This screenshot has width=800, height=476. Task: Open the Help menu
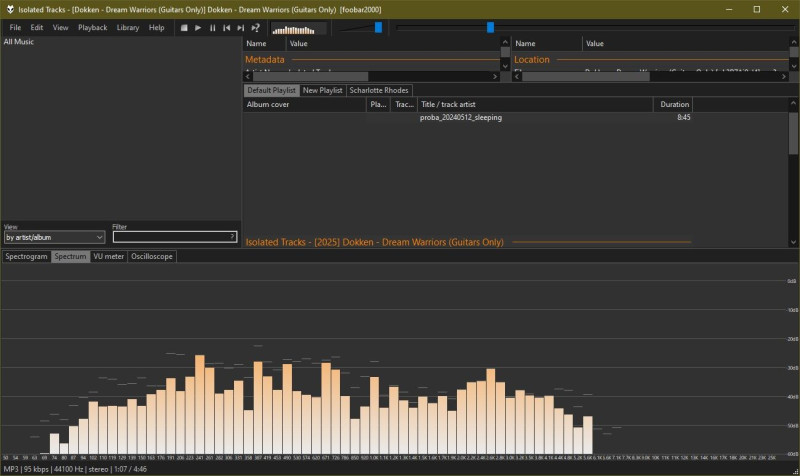pos(157,28)
